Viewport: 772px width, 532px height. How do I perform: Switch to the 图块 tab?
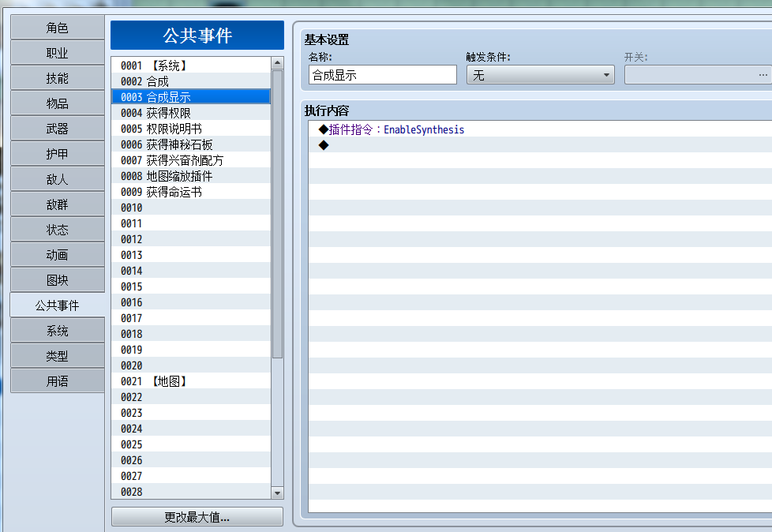point(57,280)
